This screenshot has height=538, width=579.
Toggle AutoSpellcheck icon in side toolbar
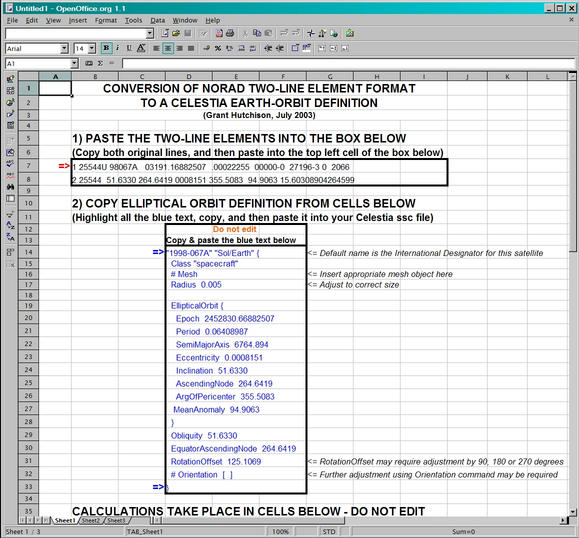point(10,175)
